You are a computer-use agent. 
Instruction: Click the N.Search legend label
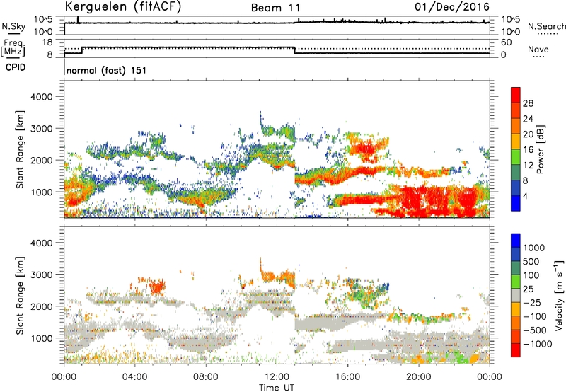546,26
